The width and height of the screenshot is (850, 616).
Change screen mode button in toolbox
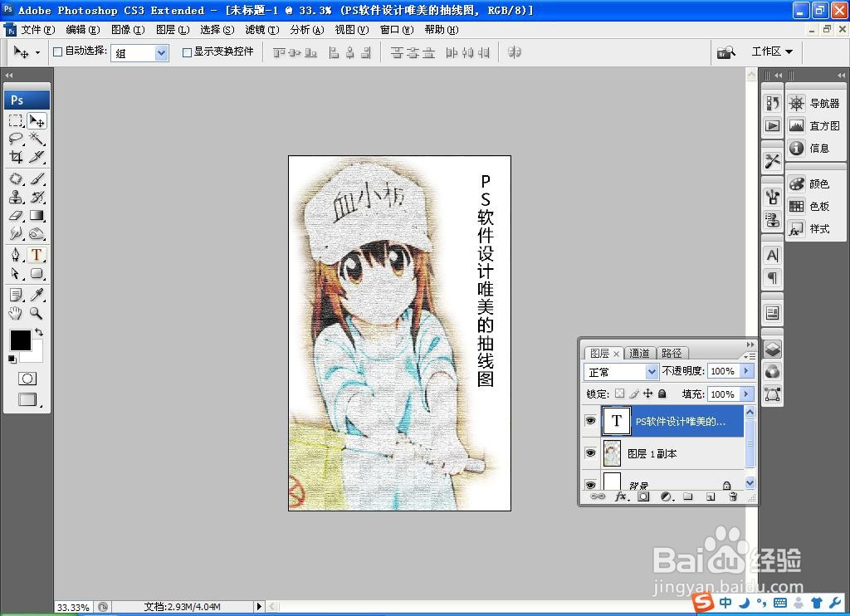[x=27, y=399]
